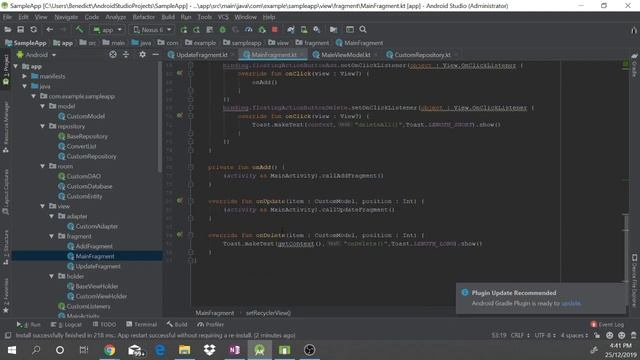Open the Android project view dropdown

pos(37,55)
